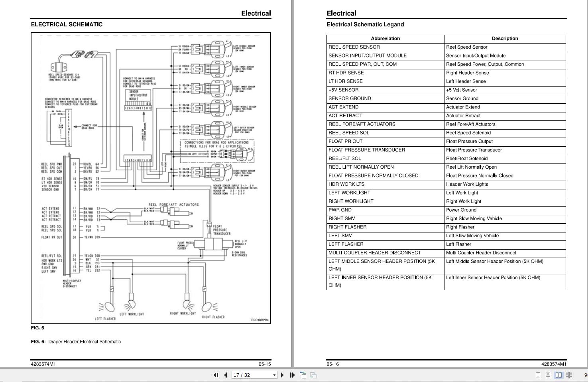Select the 'ACT EXTEND' abbreviation cell

pos(385,107)
